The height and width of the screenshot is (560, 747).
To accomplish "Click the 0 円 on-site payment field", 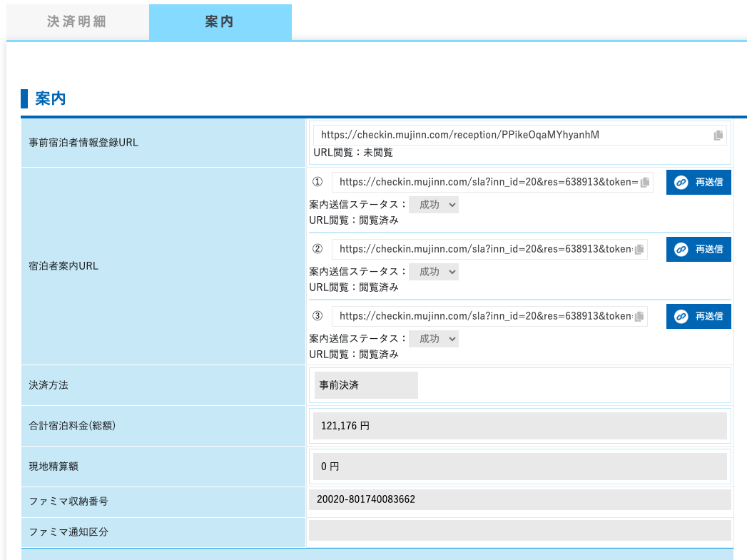I will coord(519,467).
